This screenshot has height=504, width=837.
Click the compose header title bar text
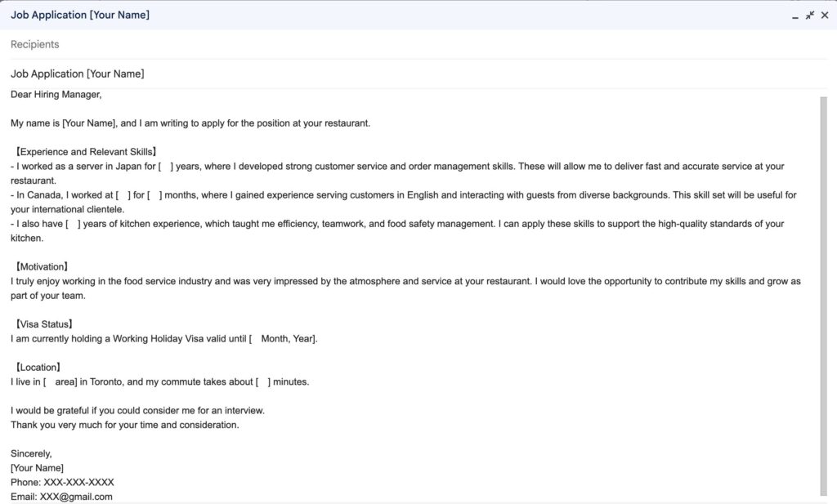[x=80, y=15]
